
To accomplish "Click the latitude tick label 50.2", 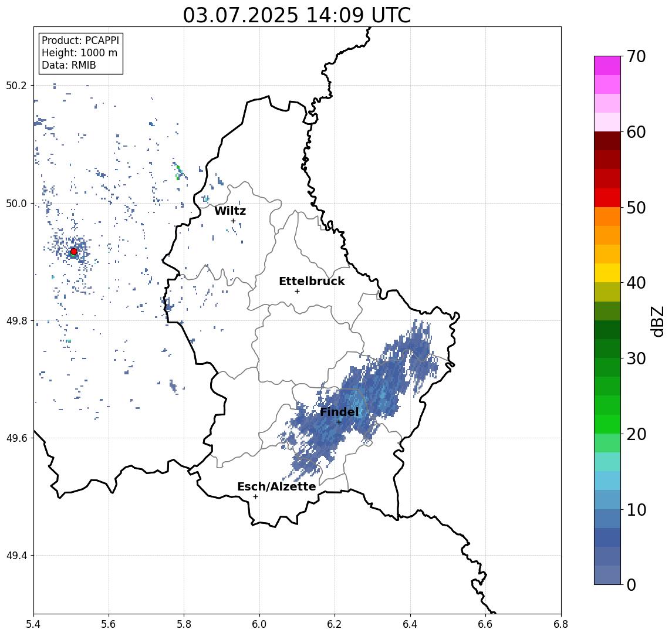I will 16,85.
